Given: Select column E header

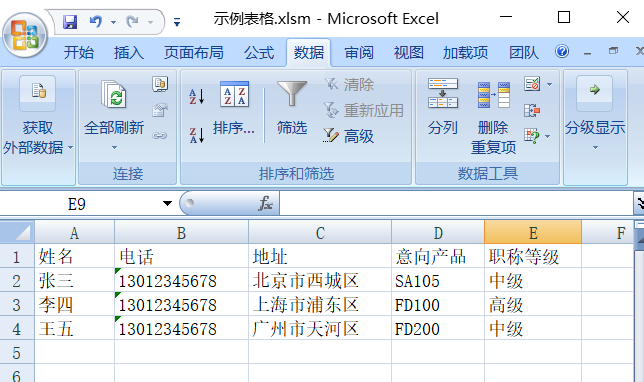Looking at the screenshot, I should coord(533,233).
